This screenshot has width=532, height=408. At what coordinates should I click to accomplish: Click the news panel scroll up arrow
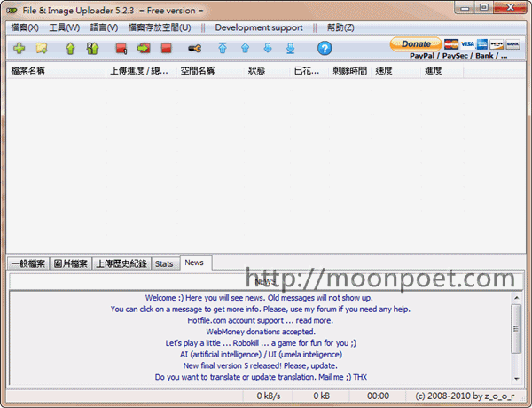(516, 298)
